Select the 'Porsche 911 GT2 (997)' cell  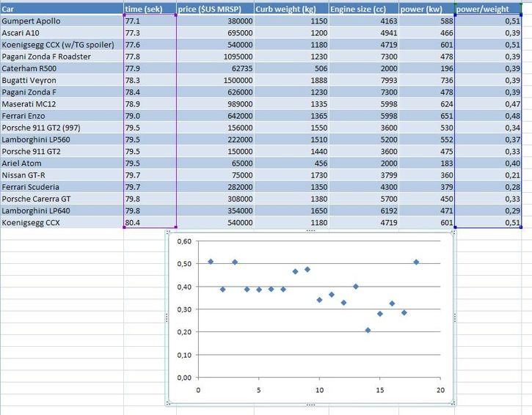(62, 128)
